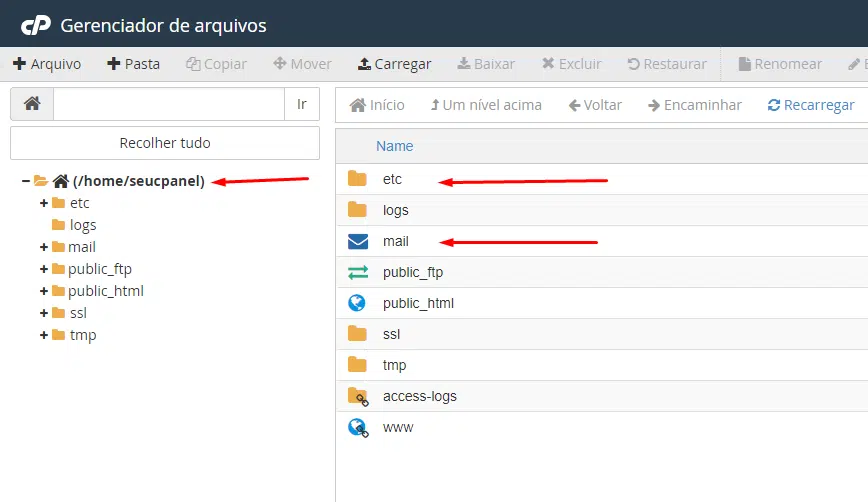Reload listing with Recarregar

click(811, 105)
